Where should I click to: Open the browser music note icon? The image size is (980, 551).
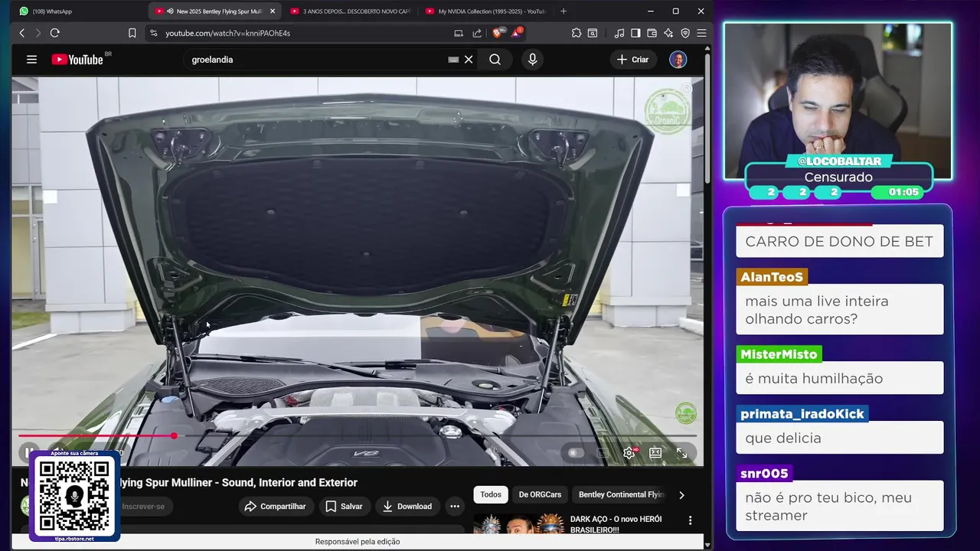(x=619, y=33)
